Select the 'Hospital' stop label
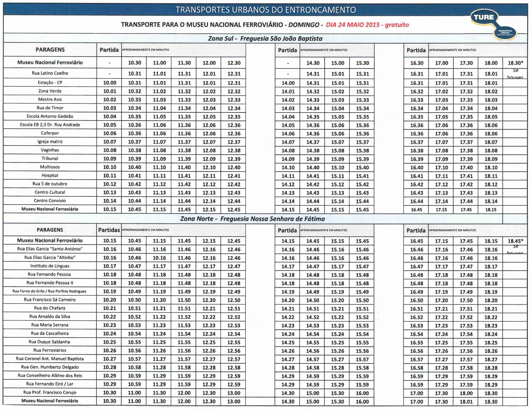Image resolution: width=532 pixels, height=410 pixels. click(50, 175)
